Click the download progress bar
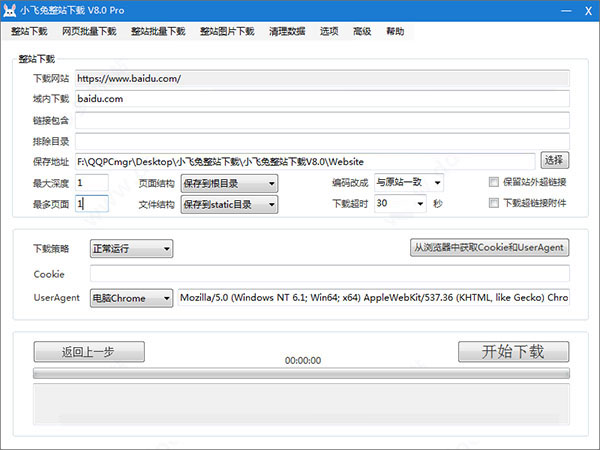Screen dimensions: 600x450 pos(301,373)
